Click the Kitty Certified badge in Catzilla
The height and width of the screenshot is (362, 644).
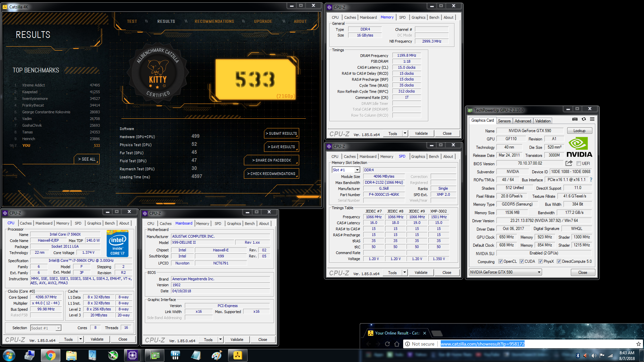point(158,73)
